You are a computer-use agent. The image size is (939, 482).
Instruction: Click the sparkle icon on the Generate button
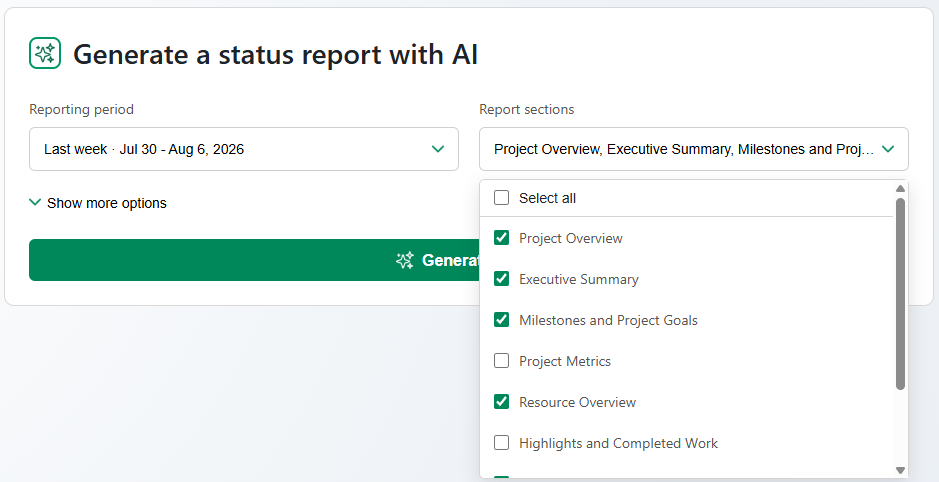(405, 260)
